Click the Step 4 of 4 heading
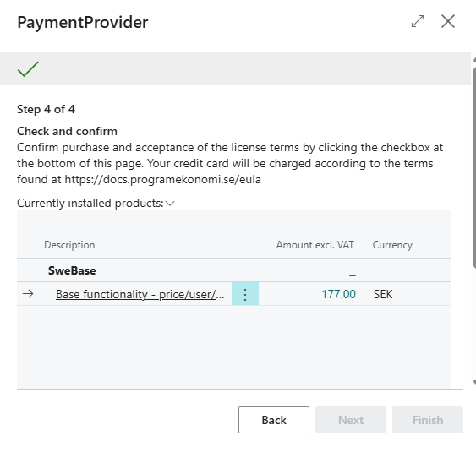This screenshot has width=476, height=452. (x=46, y=109)
